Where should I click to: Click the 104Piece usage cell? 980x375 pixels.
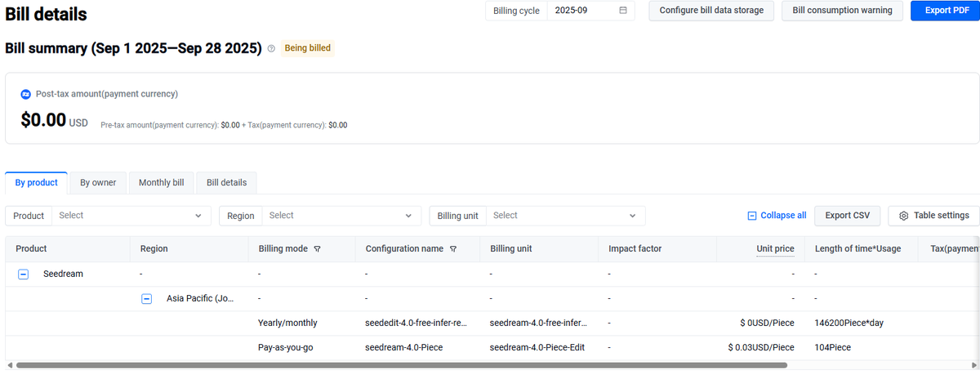click(x=832, y=348)
